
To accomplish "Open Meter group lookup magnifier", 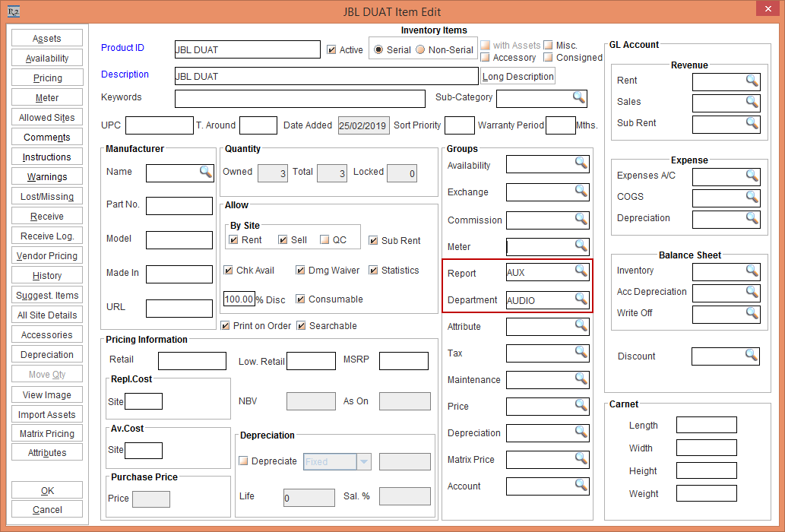I will [x=581, y=245].
